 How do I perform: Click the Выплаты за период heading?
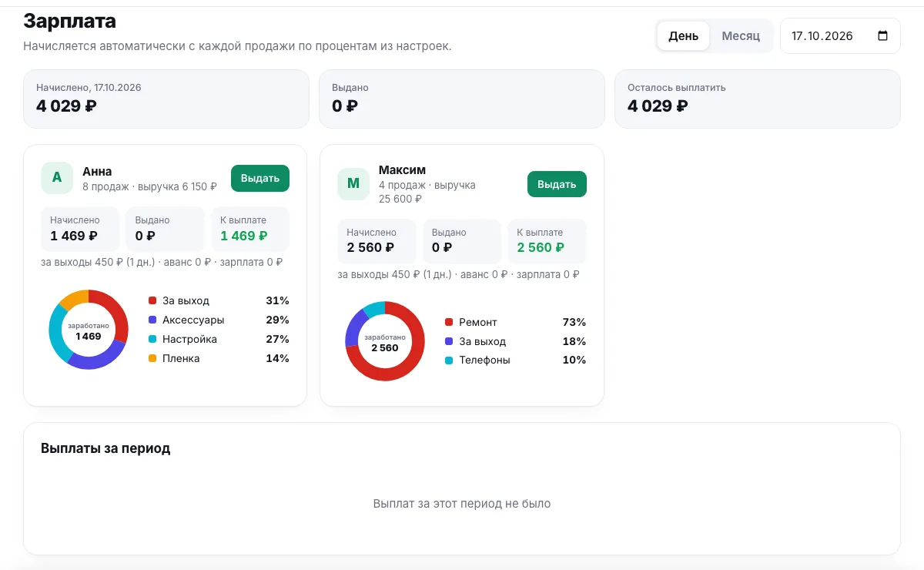click(x=105, y=448)
